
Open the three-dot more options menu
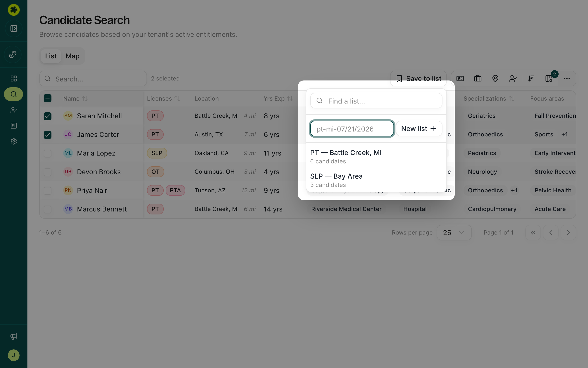pos(567,79)
